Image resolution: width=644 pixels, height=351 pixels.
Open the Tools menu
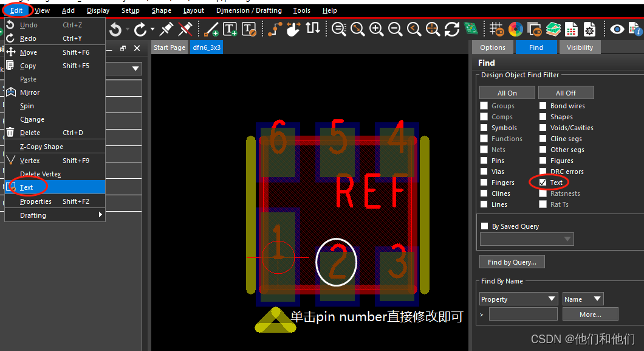(301, 10)
